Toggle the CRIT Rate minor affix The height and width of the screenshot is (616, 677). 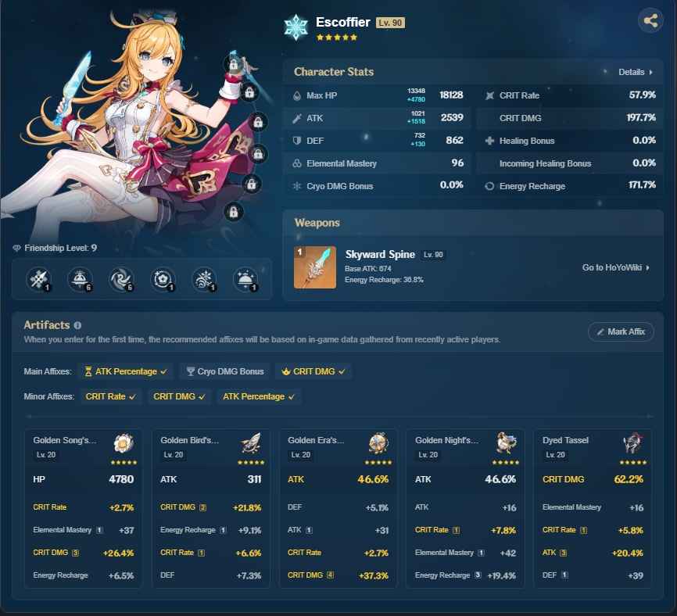click(110, 396)
